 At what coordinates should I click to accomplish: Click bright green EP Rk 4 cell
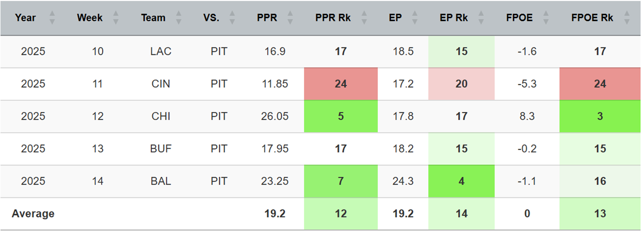tap(461, 181)
